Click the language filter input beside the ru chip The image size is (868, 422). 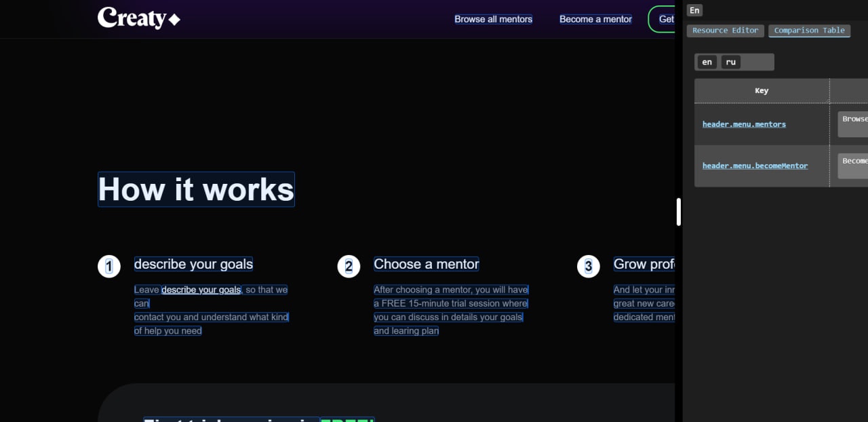coord(757,62)
